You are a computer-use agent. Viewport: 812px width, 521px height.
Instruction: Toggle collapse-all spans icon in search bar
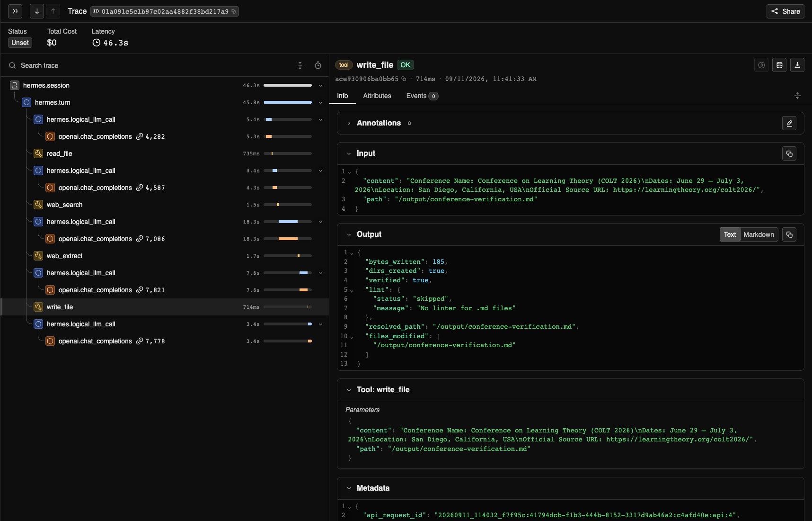300,65
